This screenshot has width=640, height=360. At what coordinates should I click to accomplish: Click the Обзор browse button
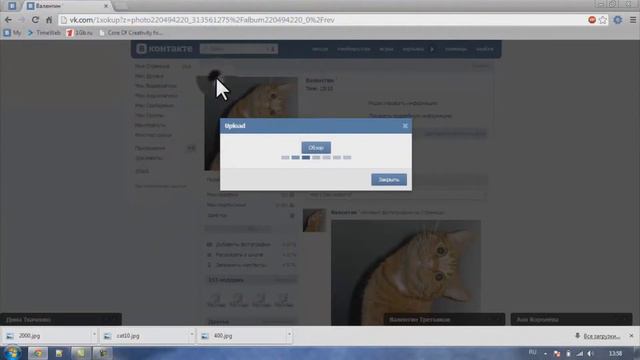pos(316,148)
